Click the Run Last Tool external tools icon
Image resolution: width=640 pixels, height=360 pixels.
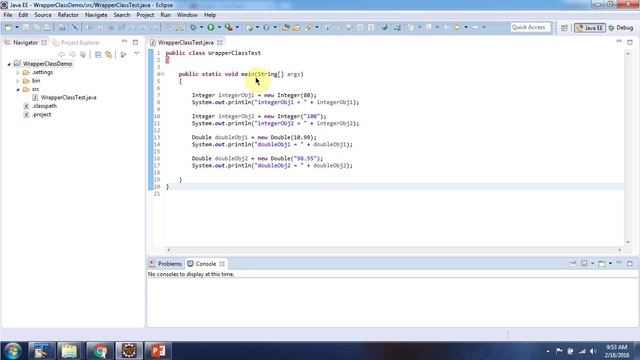[229, 27]
